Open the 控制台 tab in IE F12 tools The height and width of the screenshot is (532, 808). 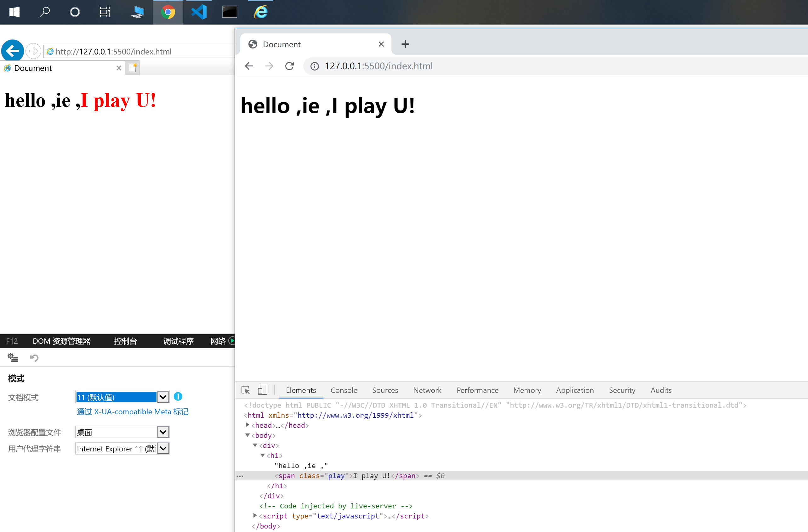coord(125,341)
